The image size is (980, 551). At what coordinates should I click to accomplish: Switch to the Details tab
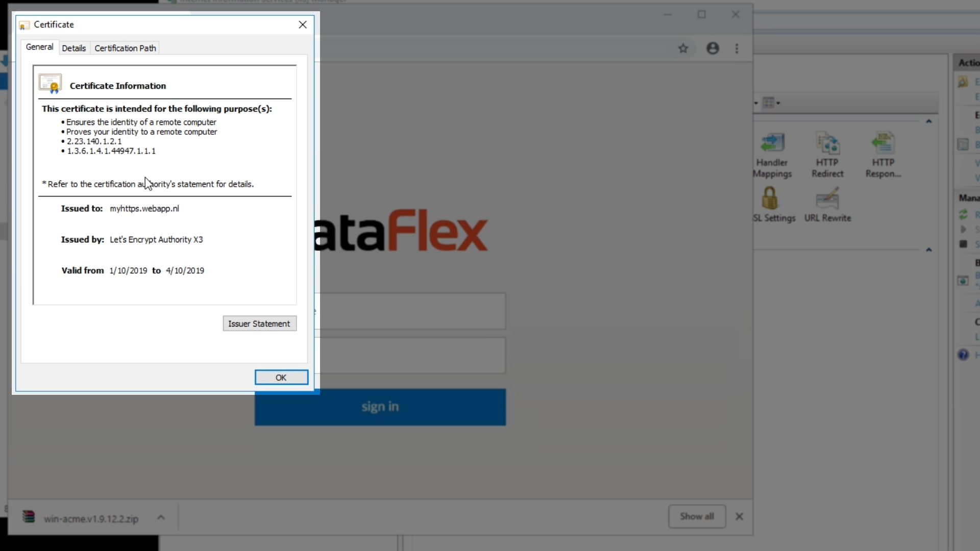coord(73,48)
